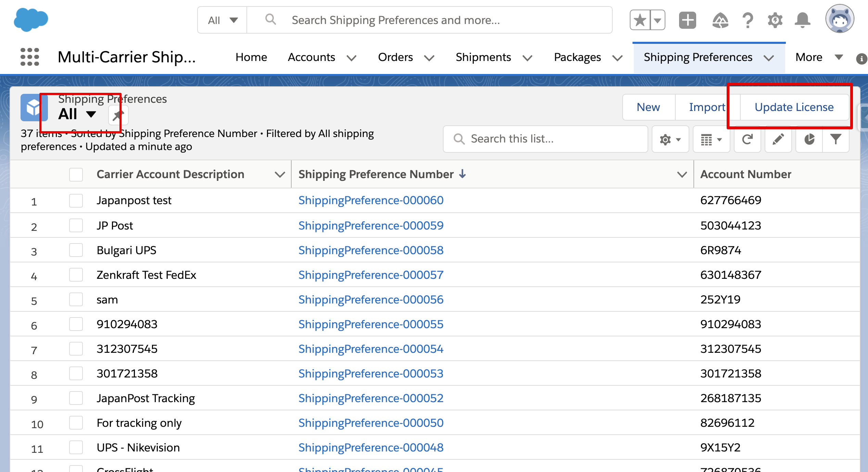Open the Shipments tab
The image size is (868, 472).
click(x=483, y=57)
